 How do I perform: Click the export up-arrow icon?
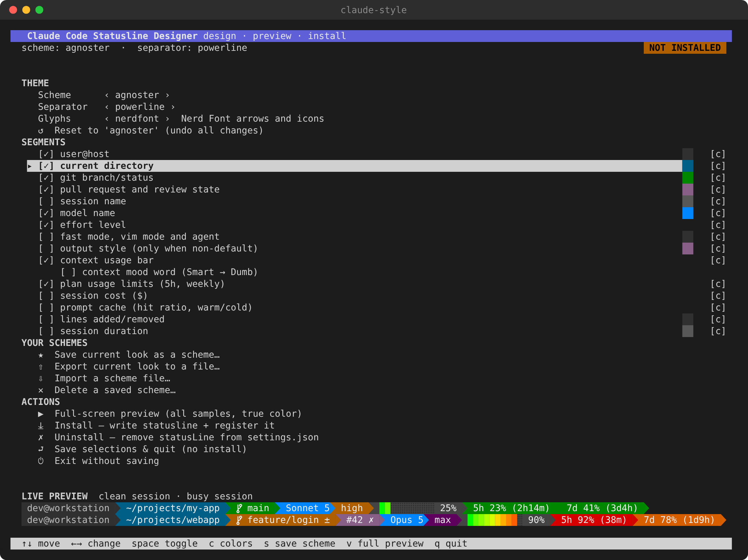[41, 367]
